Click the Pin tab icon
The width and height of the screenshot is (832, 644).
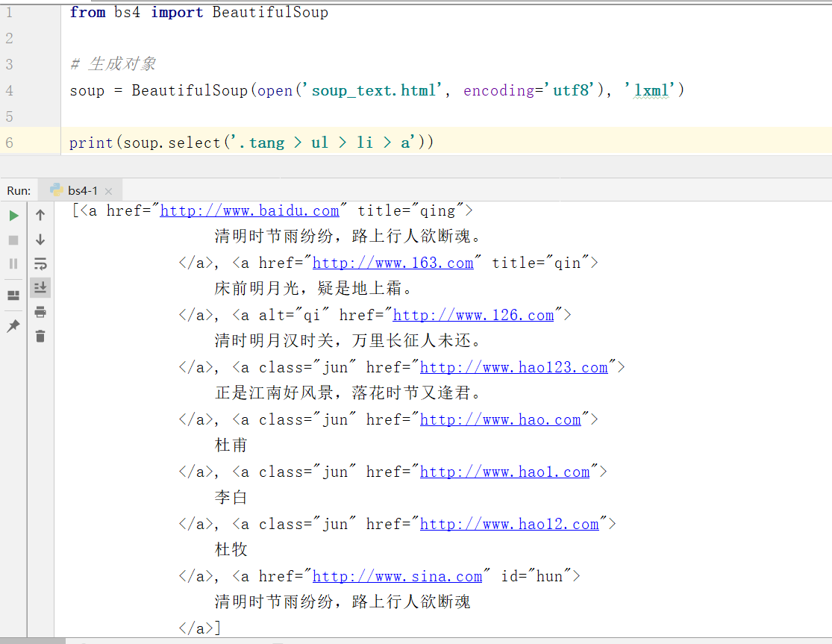point(13,325)
